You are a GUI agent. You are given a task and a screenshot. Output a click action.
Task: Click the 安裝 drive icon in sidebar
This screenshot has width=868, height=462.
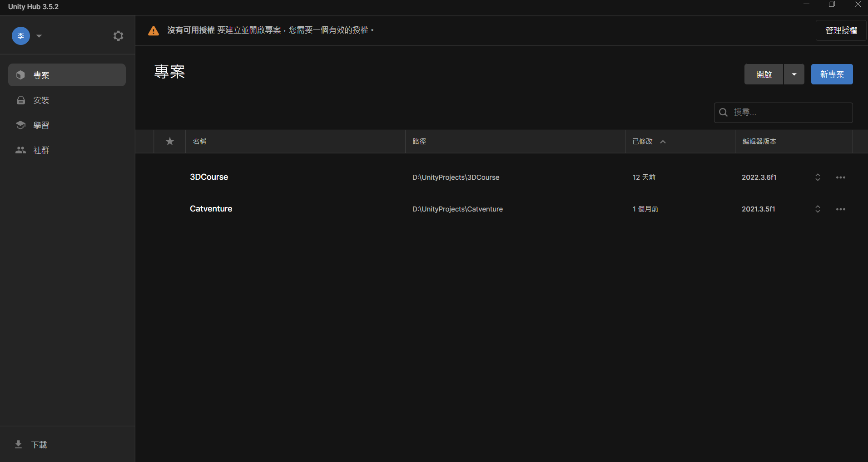21,100
